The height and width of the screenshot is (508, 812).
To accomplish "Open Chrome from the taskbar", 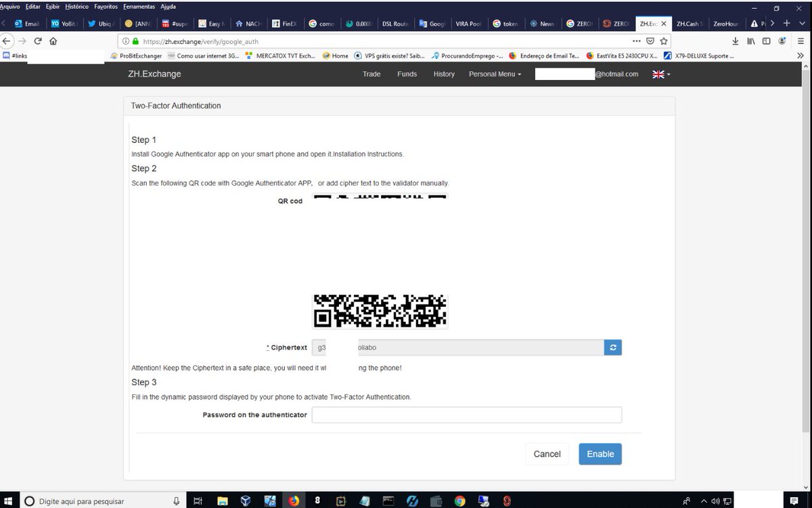I will coord(459,501).
